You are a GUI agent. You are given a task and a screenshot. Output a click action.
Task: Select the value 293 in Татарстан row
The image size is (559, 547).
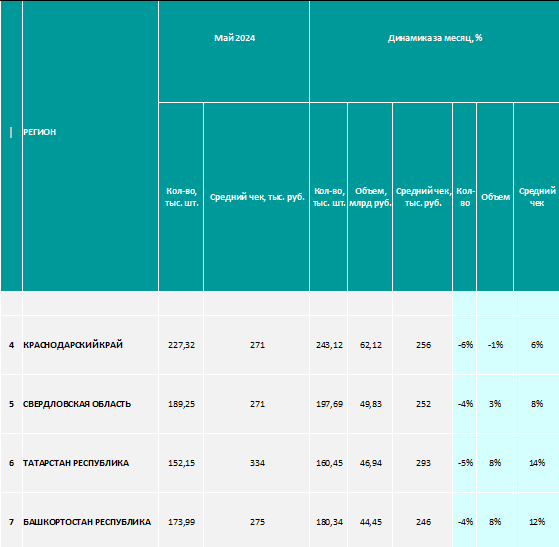422,463
